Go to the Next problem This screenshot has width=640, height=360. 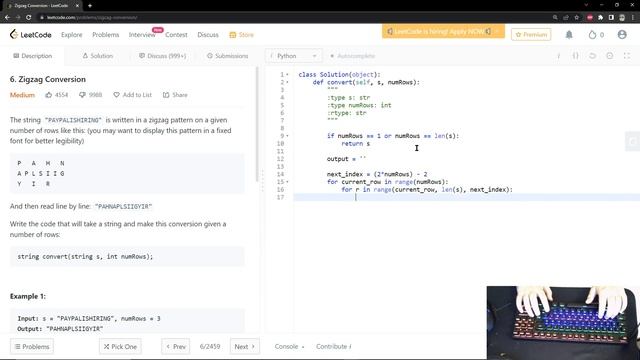point(244,347)
